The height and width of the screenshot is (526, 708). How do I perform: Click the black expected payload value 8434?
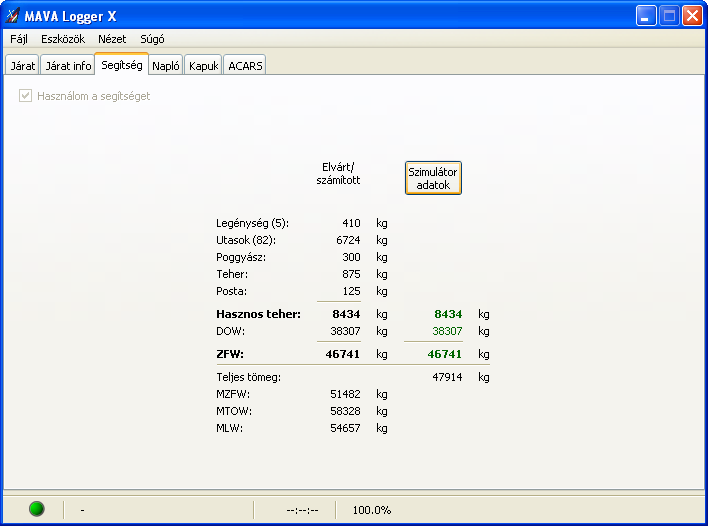(346, 314)
